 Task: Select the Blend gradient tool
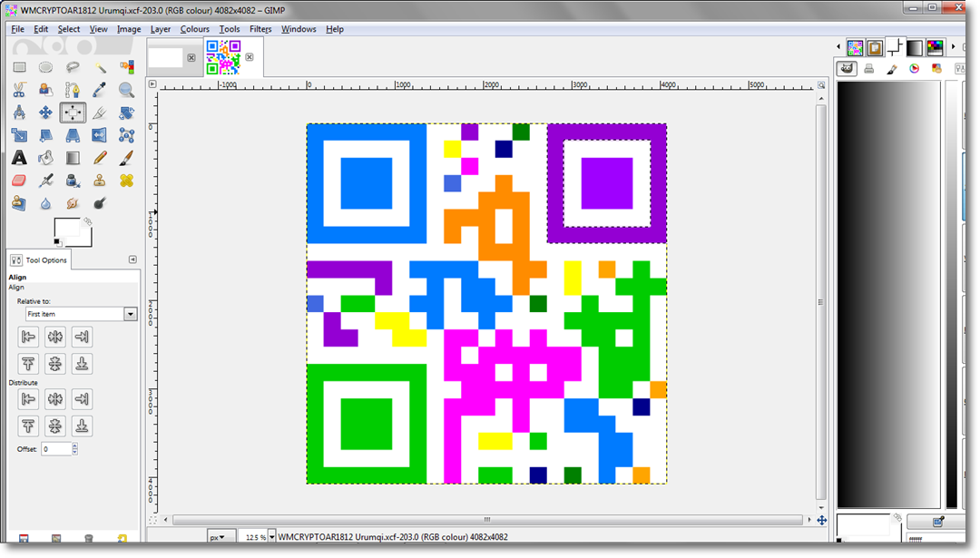click(73, 158)
